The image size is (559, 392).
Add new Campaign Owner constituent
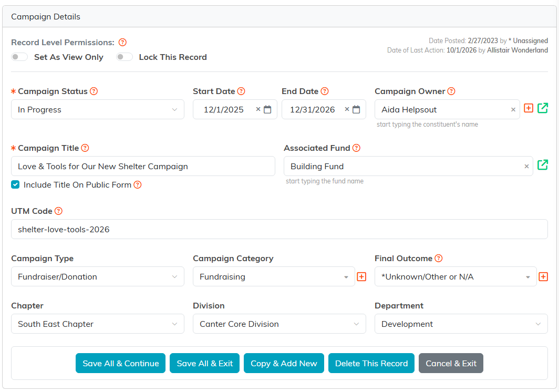[x=529, y=108]
